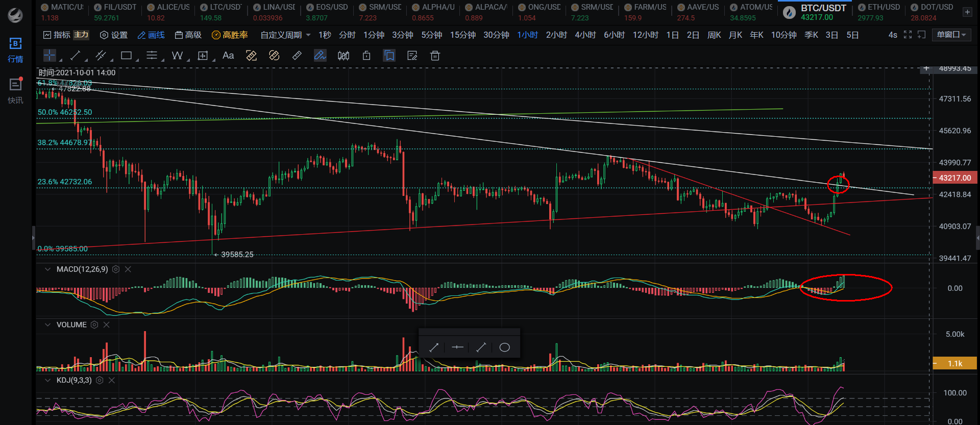This screenshot has width=980, height=425.
Task: Open the 单窗口 window layout dropdown
Action: [x=951, y=35]
